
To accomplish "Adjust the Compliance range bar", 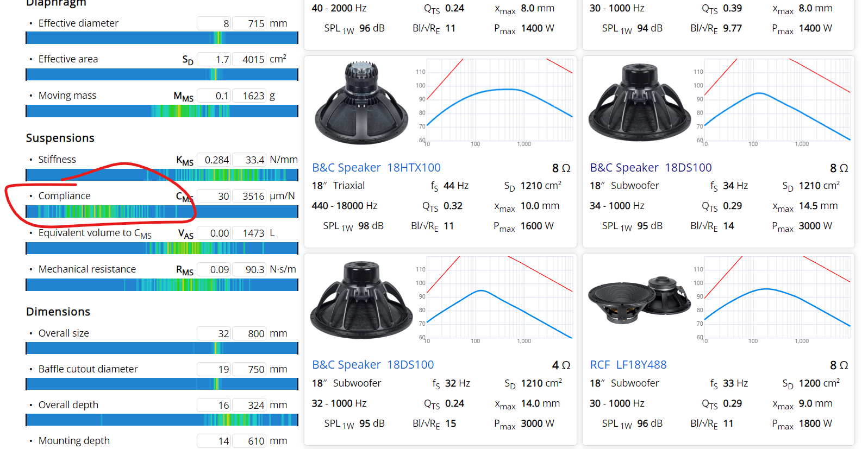I will tap(162, 211).
